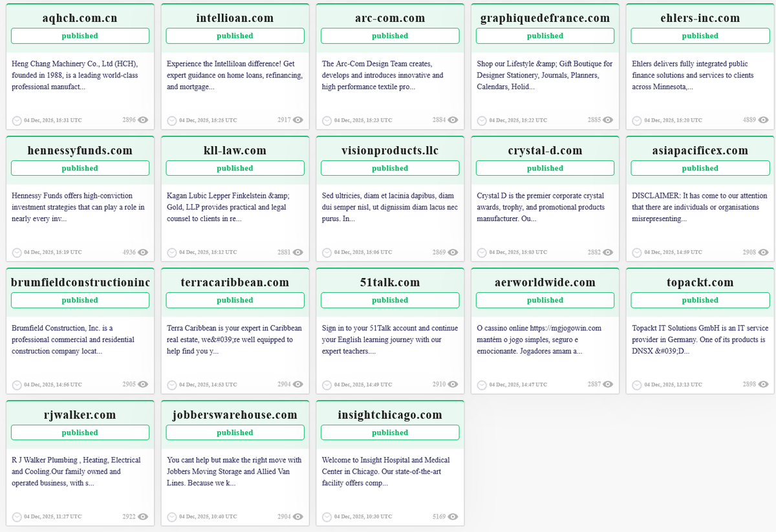Click the eye icon on aerworldwide.com card
The image size is (776, 532).
(609, 385)
